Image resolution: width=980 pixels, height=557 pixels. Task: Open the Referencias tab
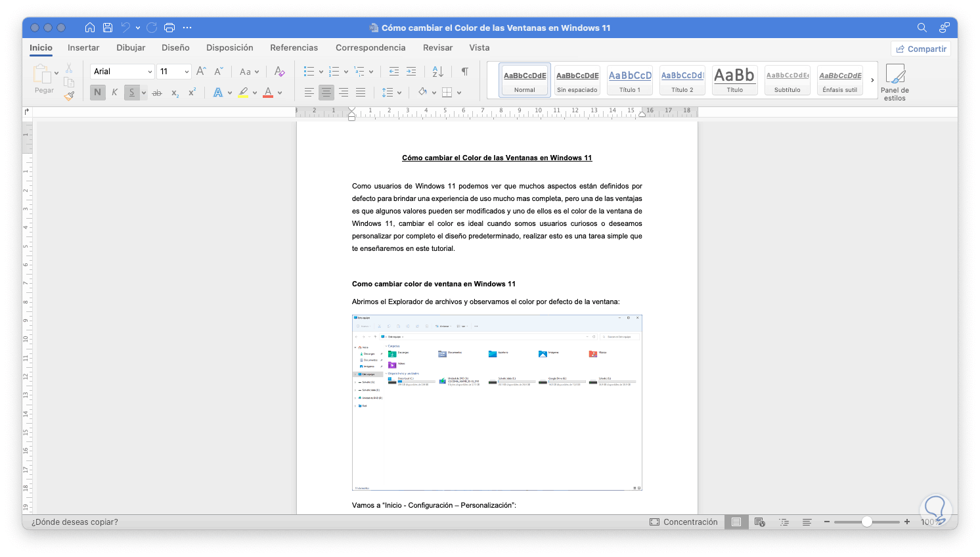pyautogui.click(x=294, y=48)
